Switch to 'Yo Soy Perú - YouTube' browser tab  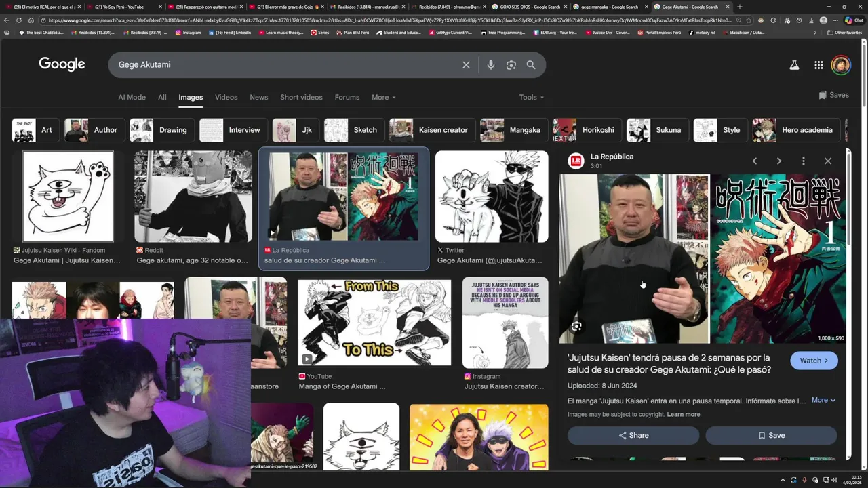pos(123,7)
